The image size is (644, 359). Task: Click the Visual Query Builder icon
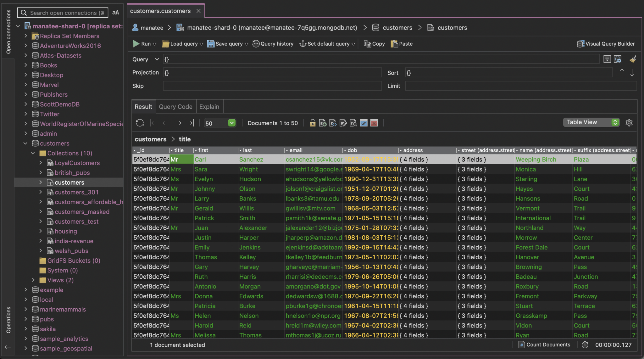[580, 44]
